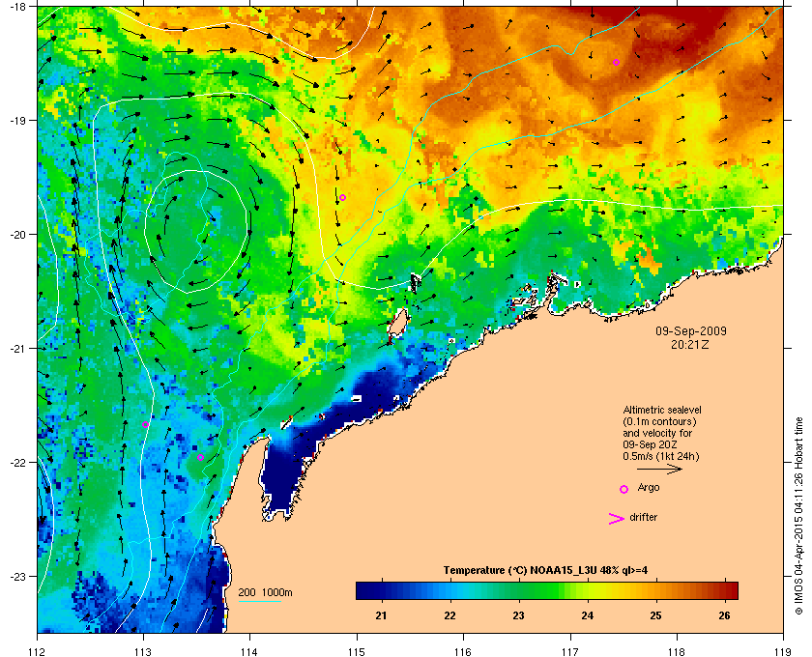Click the latitude axis label -19
The height and width of the screenshot is (657, 812).
tap(17, 121)
